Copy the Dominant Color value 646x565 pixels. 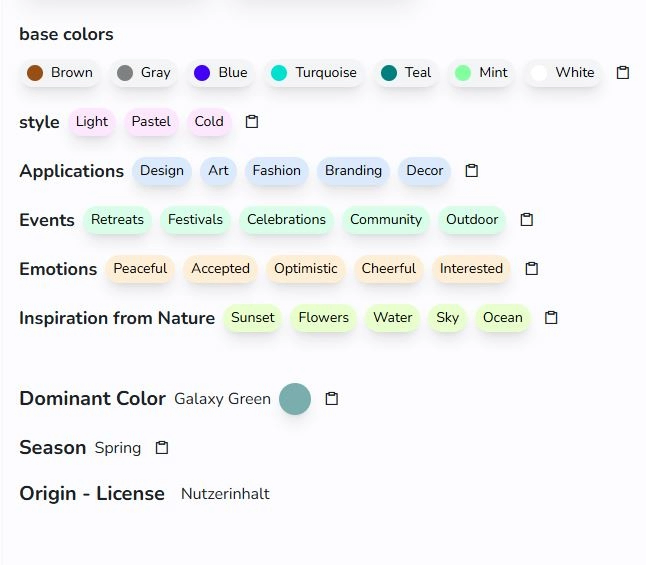pos(332,399)
